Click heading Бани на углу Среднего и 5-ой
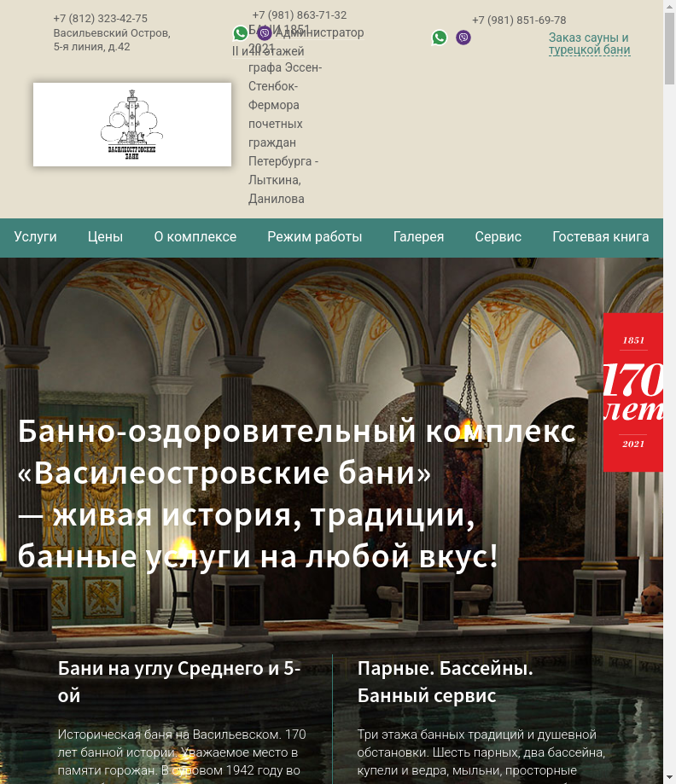This screenshot has width=676, height=784. [179, 682]
